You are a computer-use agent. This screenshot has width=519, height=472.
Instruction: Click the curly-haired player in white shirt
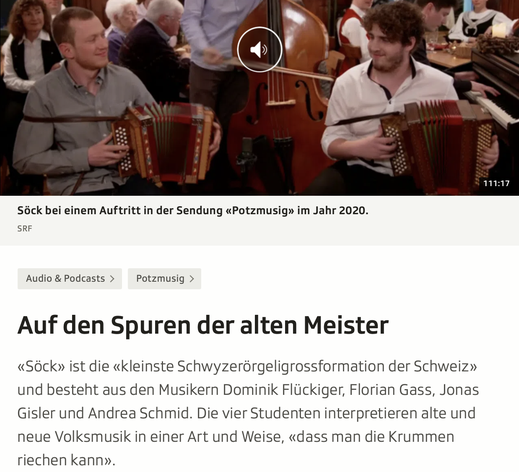pyautogui.click(x=393, y=100)
